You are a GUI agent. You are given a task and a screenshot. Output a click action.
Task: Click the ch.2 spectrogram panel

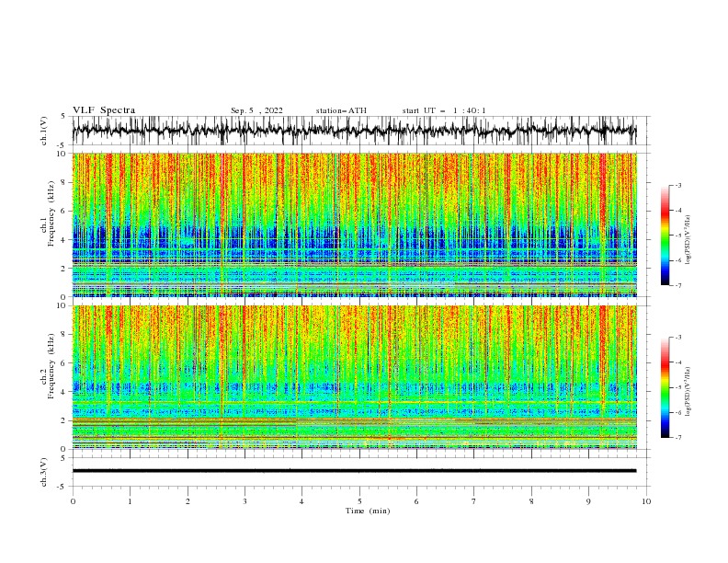tap(354, 377)
